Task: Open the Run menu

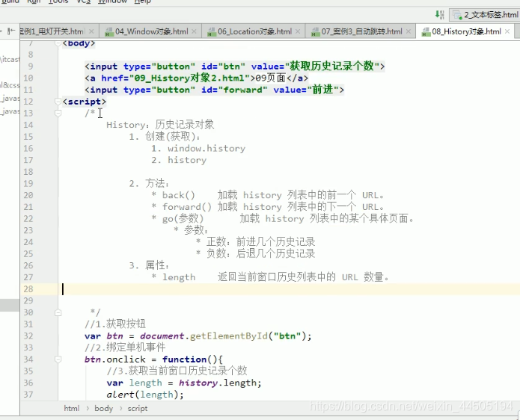Action: (x=34, y=1)
